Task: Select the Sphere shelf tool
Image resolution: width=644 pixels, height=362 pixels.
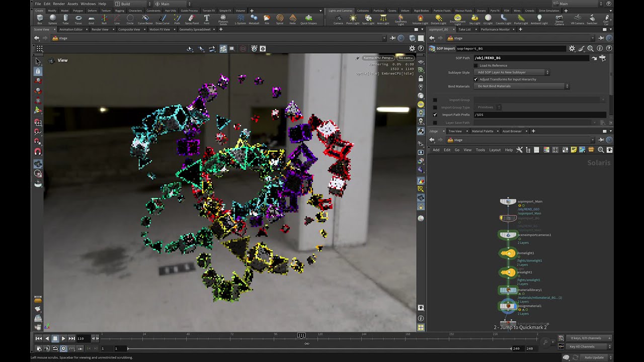Action: [53, 19]
